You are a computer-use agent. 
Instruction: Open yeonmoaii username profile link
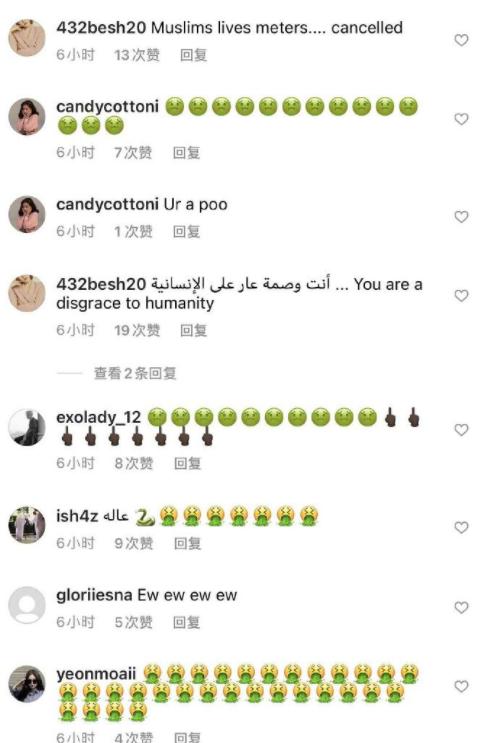[96, 674]
